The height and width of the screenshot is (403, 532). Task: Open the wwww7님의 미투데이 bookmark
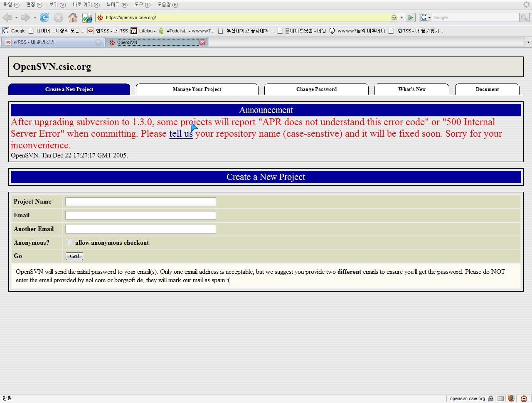point(357,31)
